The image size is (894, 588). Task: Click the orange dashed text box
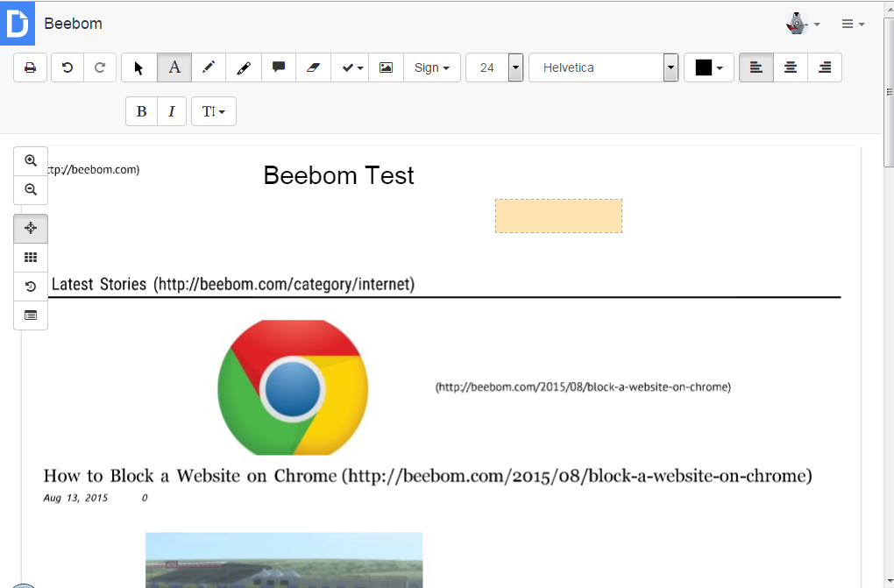pos(558,216)
